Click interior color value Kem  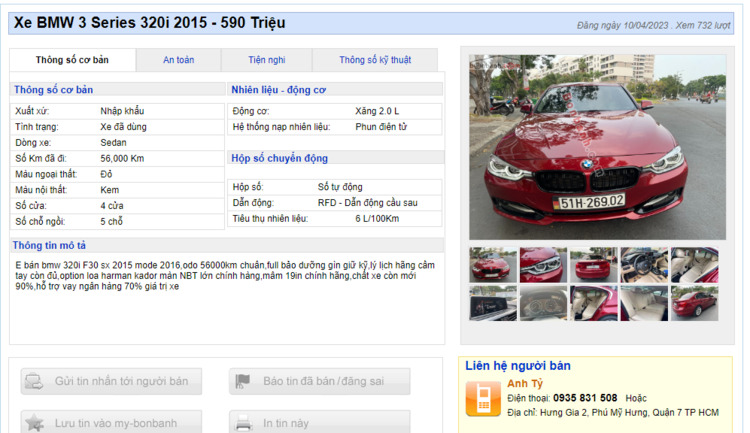pos(110,190)
